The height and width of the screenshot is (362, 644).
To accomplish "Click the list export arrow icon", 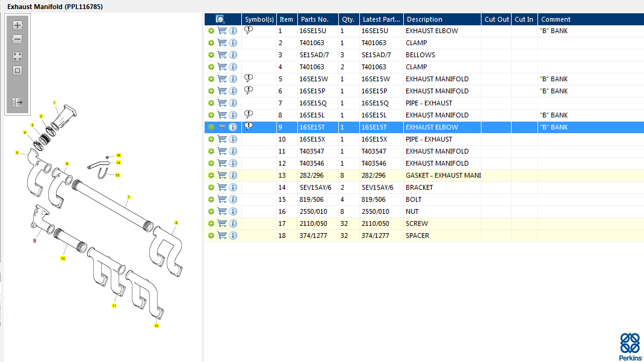I will [17, 102].
